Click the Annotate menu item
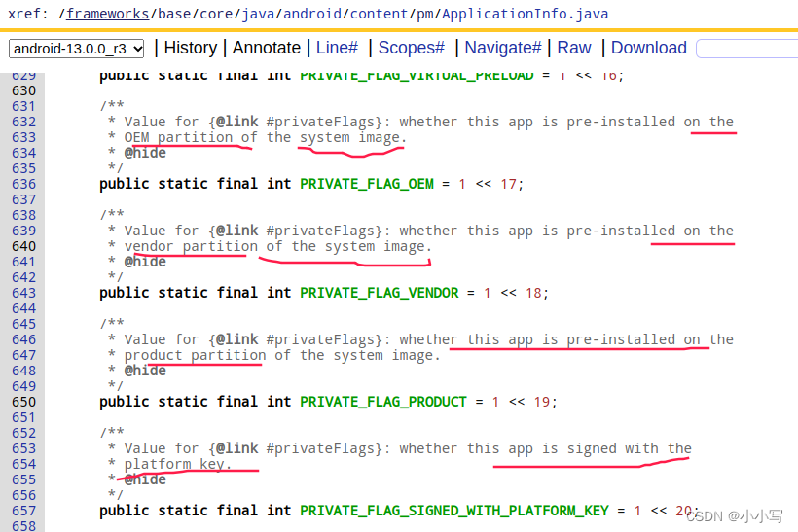Viewport: 798px width, 532px height. coord(266,48)
